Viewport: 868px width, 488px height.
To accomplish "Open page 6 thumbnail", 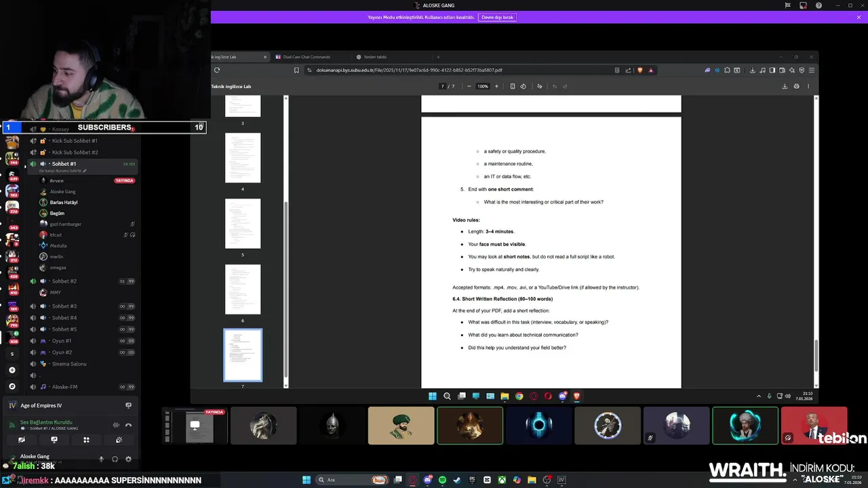I will pos(243,289).
